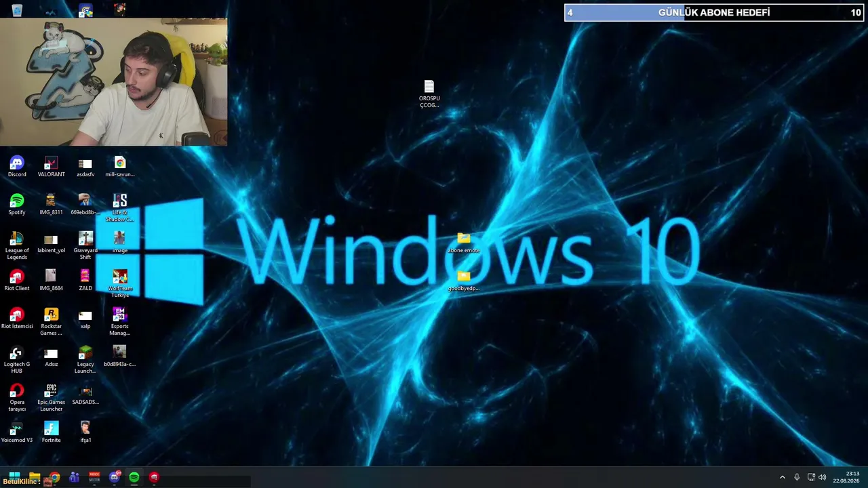Open the network status tray icon
Viewport: 868px width, 488px height.
811,477
